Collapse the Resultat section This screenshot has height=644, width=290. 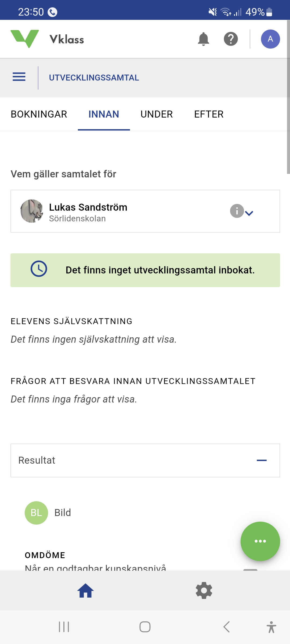point(261,460)
